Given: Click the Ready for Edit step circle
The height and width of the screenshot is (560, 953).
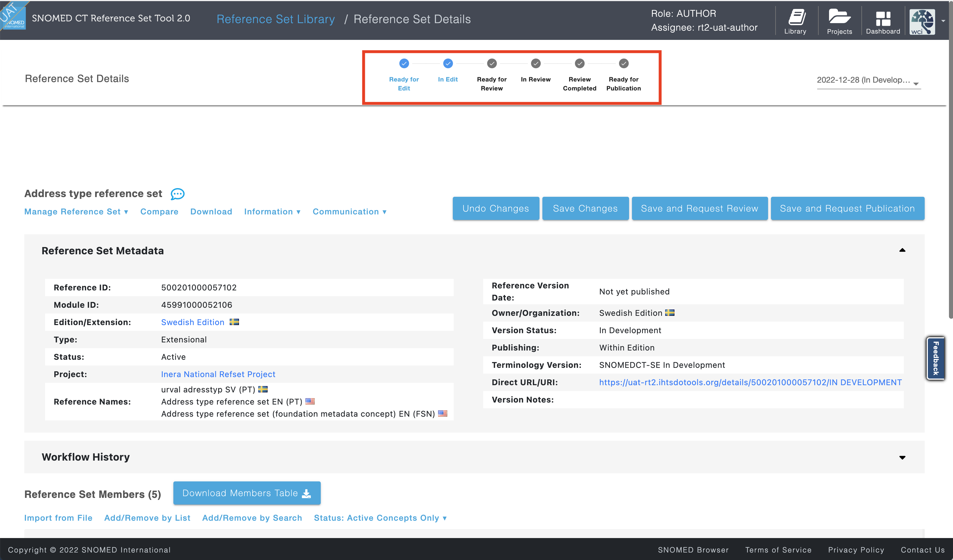Looking at the screenshot, I should [404, 63].
